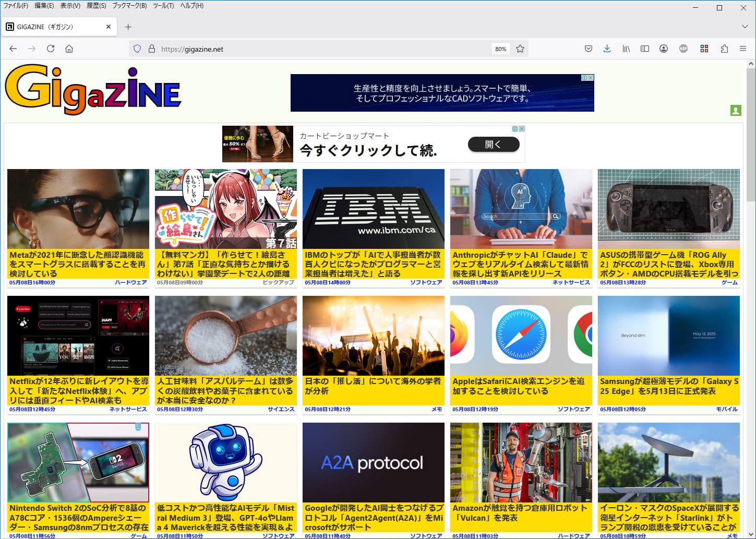Open the Firefox account menu
The image size is (756, 539).
click(664, 49)
